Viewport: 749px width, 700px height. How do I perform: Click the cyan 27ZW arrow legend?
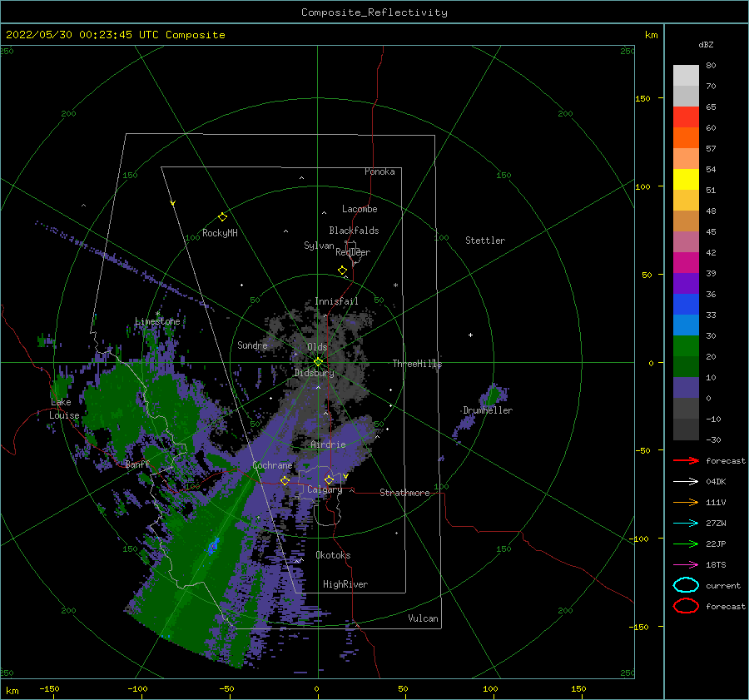686,524
